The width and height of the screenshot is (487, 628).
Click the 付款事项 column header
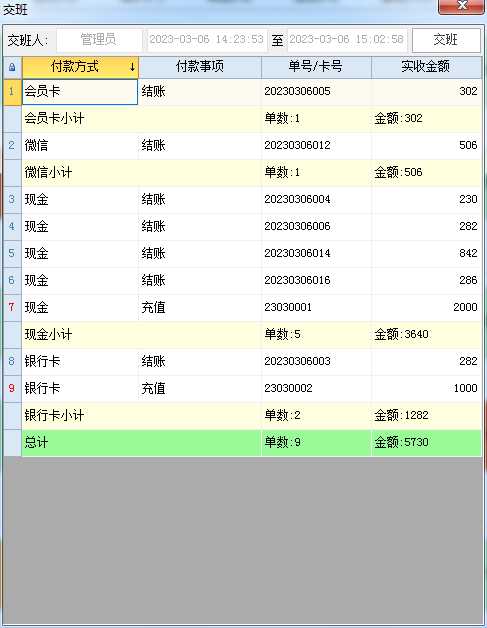200,67
